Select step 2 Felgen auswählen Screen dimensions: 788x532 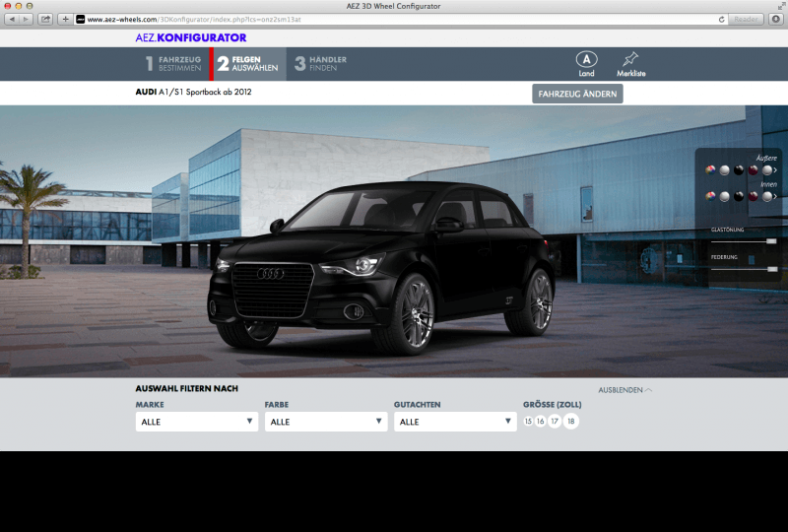(x=248, y=63)
